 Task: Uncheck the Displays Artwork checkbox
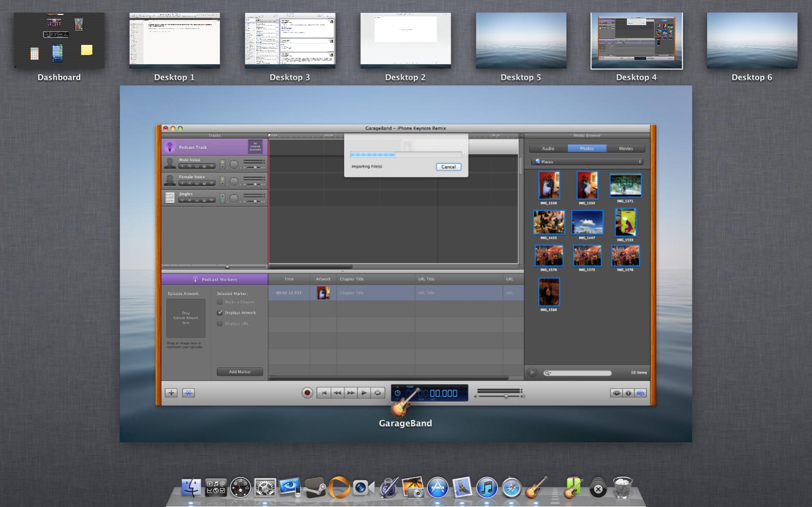(220, 313)
